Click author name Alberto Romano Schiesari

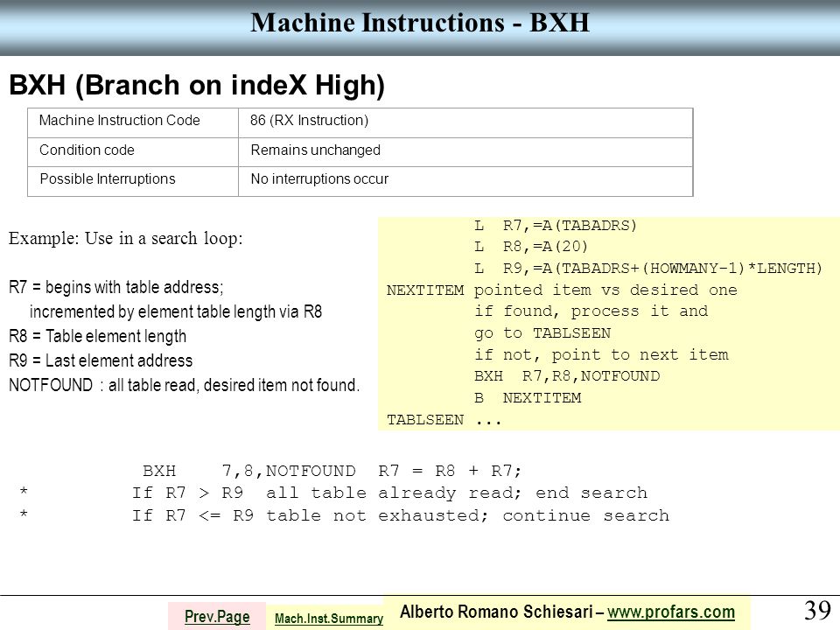(497, 612)
